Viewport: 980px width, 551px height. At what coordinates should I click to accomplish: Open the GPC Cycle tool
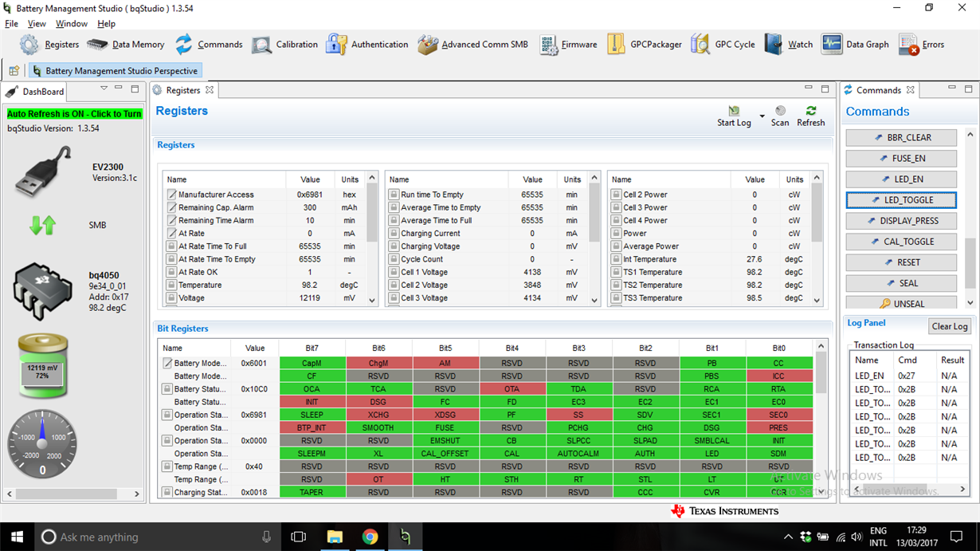[723, 45]
